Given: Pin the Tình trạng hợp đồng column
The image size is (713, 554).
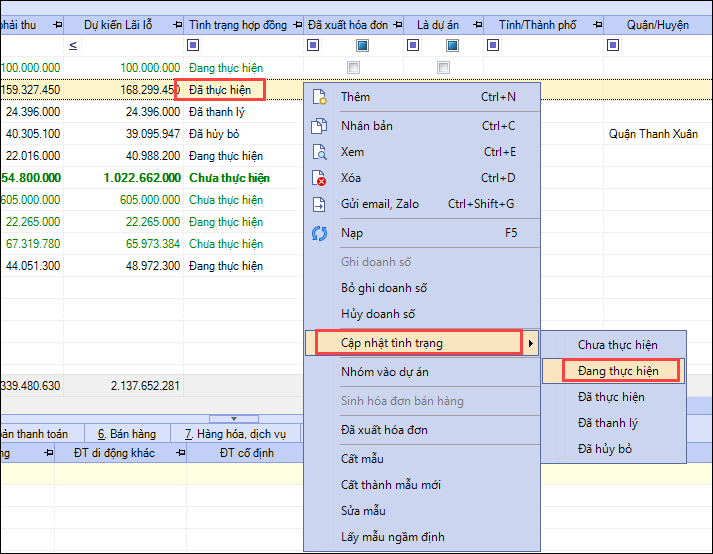Looking at the screenshot, I should (x=293, y=24).
